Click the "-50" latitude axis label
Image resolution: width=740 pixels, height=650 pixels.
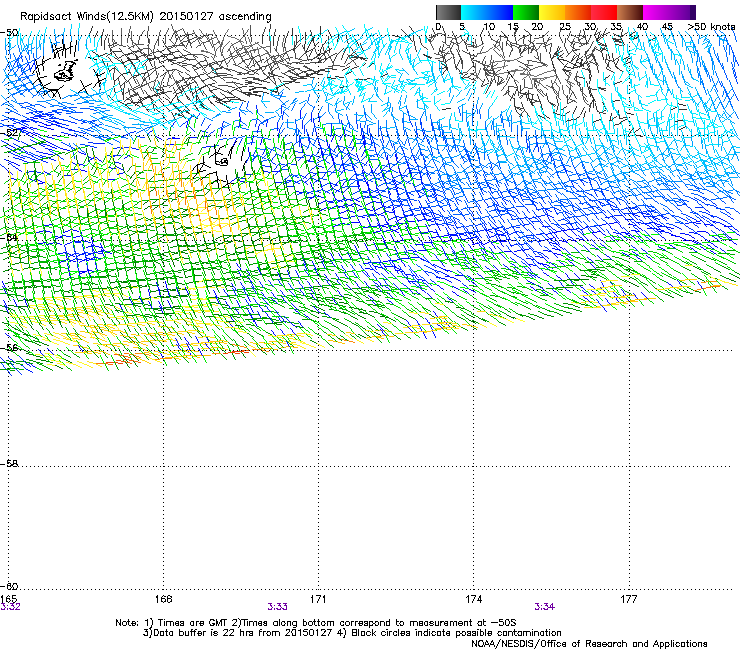9,33
